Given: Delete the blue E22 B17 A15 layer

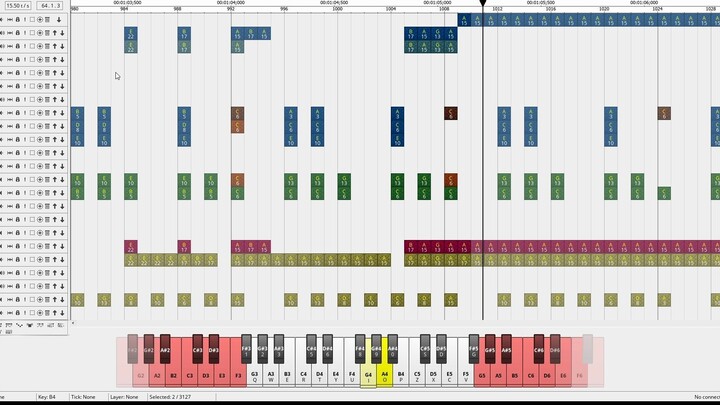Looking at the screenshot, I should (x=47, y=33).
